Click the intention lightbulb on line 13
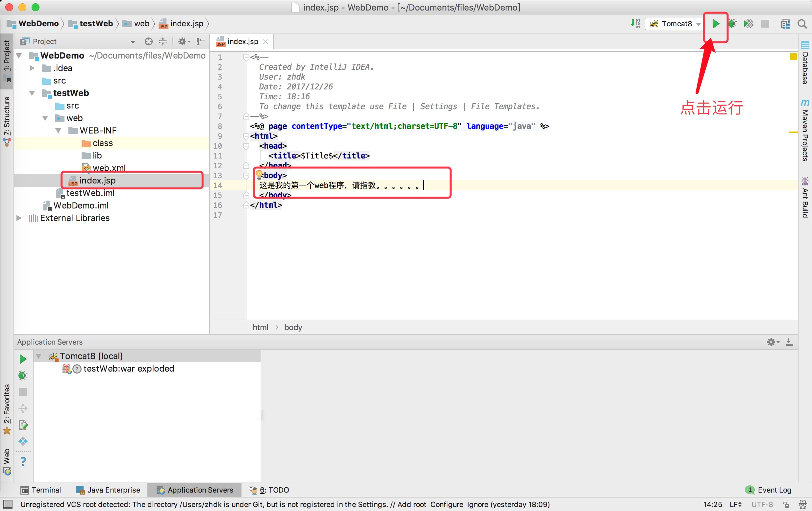812x511 pixels. click(259, 174)
